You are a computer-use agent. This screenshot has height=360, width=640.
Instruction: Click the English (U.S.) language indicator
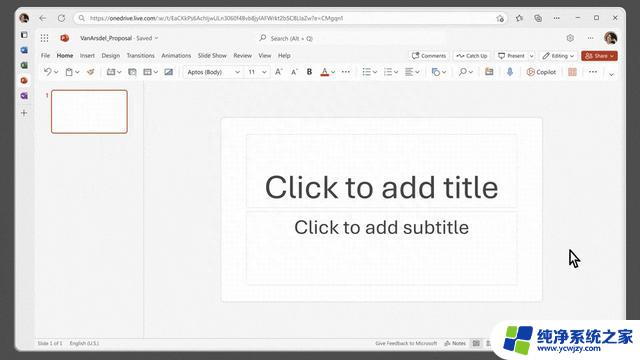click(x=84, y=343)
